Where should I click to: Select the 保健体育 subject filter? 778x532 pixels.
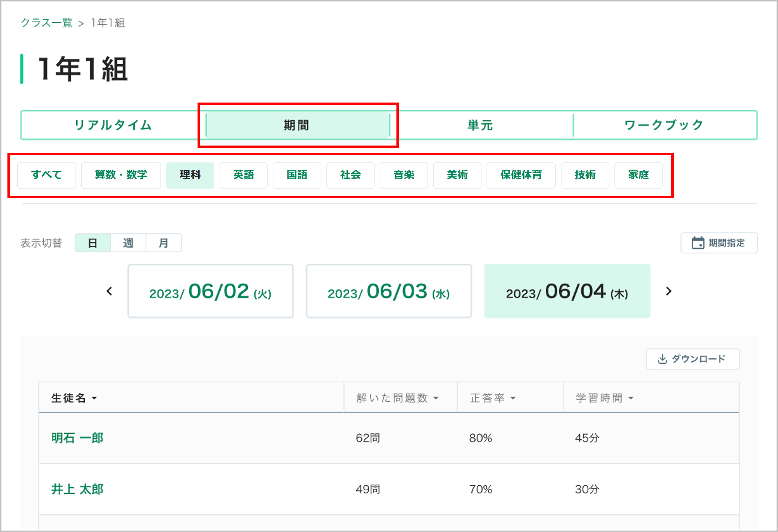click(521, 175)
